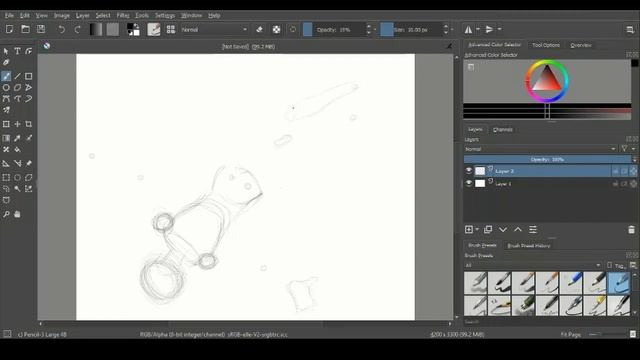Open the Settings menu

(165, 16)
